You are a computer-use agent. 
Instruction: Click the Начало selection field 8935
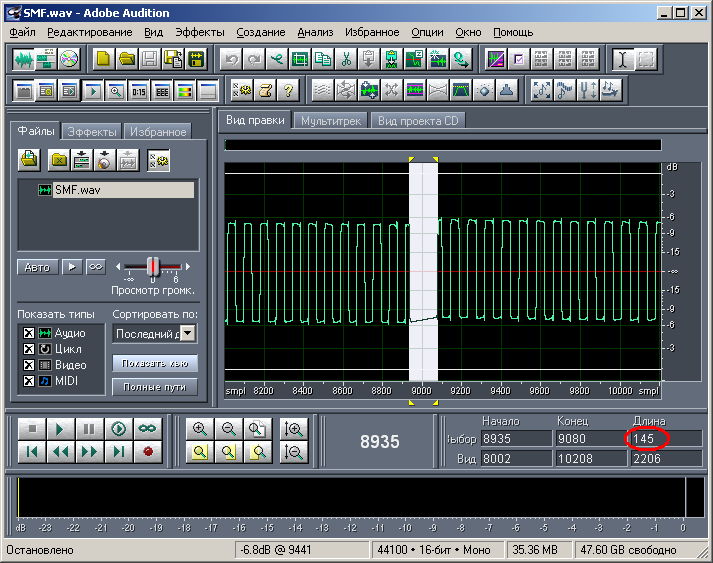516,439
